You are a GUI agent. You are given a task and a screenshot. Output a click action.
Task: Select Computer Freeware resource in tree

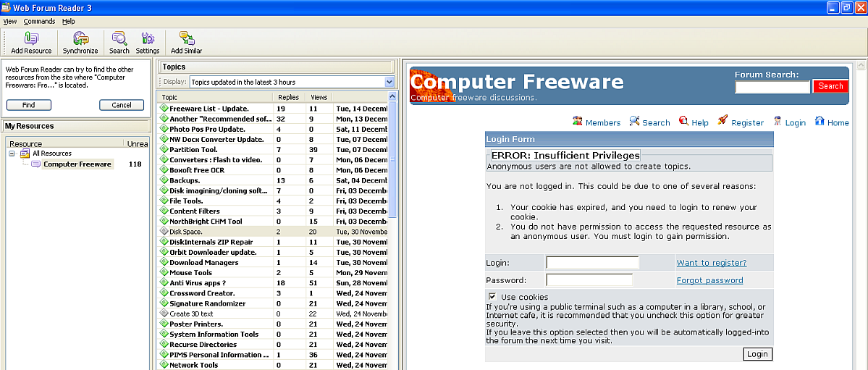pos(77,164)
